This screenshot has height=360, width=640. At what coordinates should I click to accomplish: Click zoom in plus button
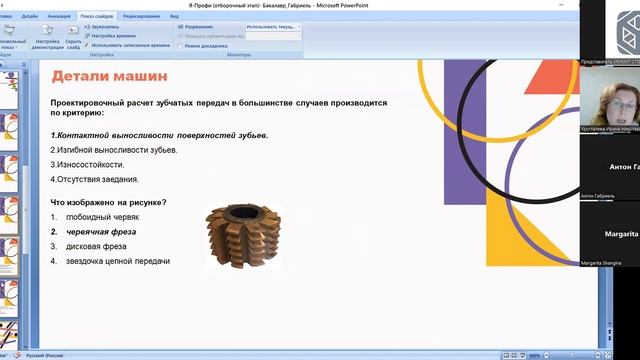coord(598,356)
